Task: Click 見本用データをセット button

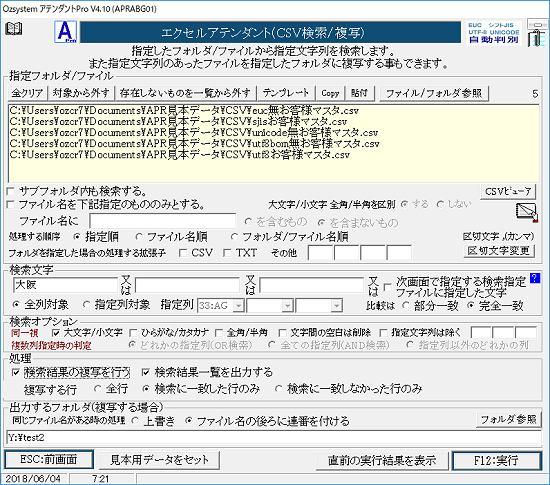Action: (159, 460)
